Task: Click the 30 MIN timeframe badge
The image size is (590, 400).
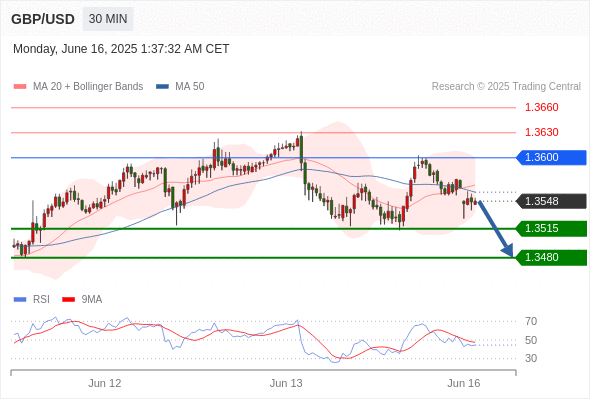Action: tap(108, 19)
